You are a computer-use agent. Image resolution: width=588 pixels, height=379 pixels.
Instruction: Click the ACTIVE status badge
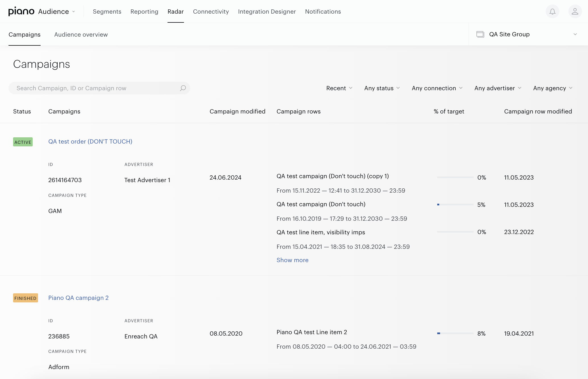[x=23, y=142]
